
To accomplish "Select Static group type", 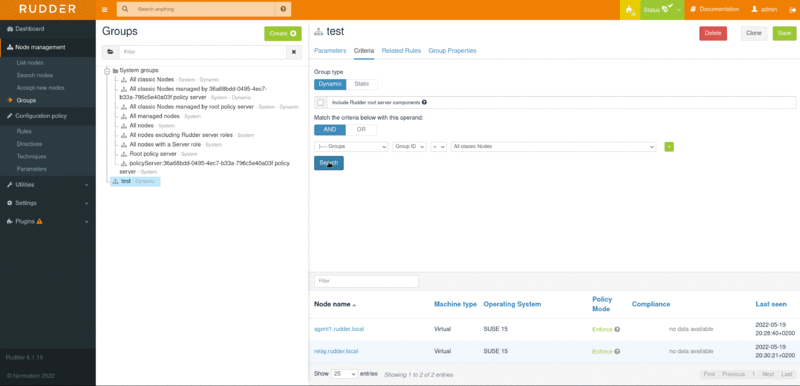I will point(362,84).
